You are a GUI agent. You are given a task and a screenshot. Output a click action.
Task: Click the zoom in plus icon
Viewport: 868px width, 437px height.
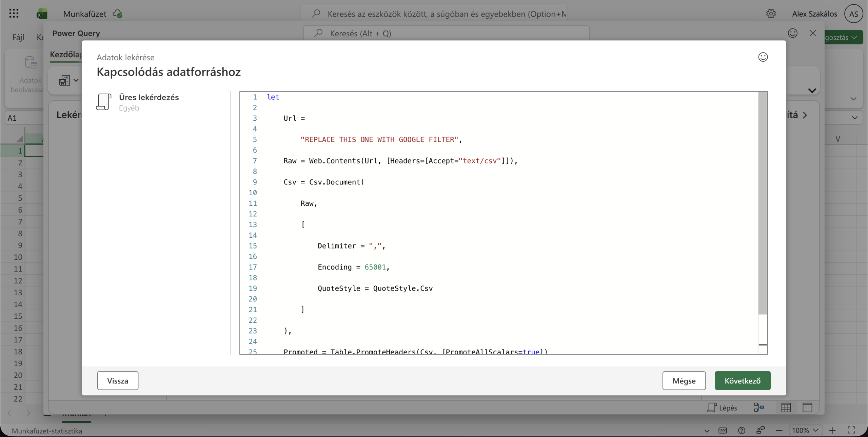832,431
